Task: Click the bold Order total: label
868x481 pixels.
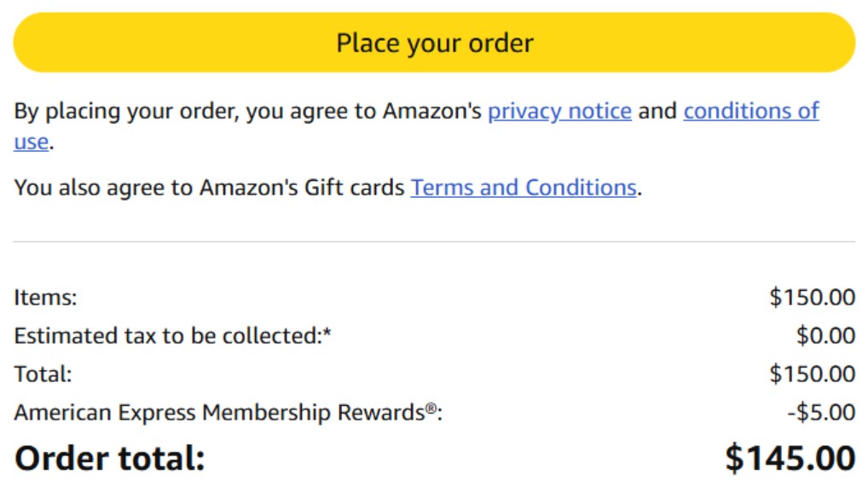Action: point(110,458)
